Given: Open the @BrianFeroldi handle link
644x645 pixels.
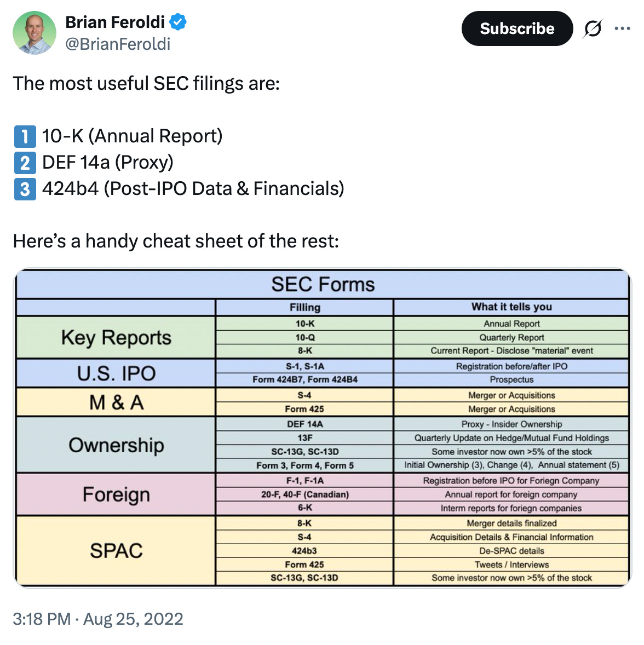Looking at the screenshot, I should point(118,44).
